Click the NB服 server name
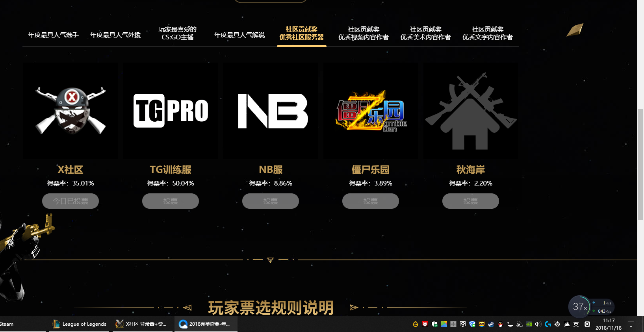The width and height of the screenshot is (644, 332). [x=271, y=170]
